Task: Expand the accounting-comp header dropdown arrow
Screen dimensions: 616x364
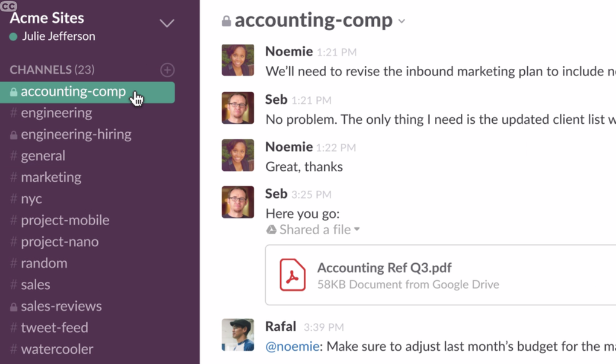Action: 402,22
